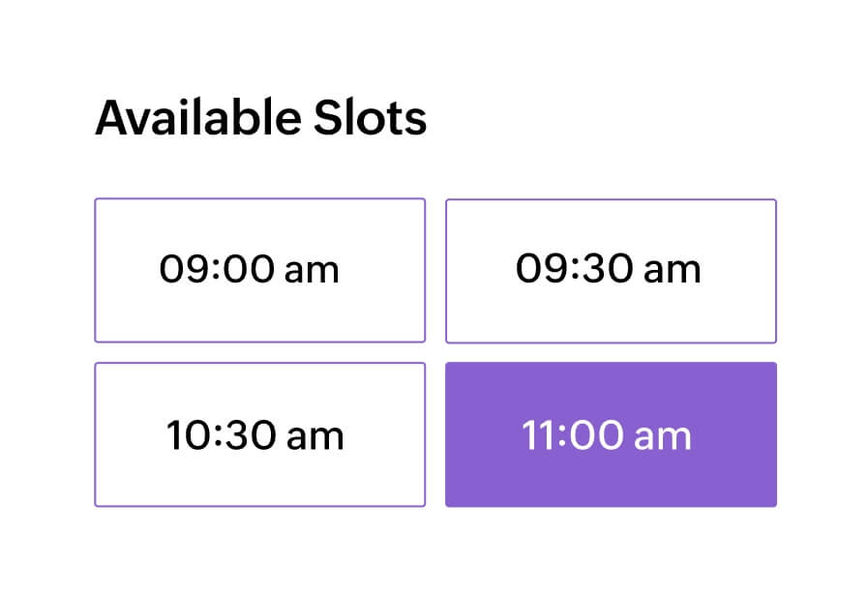The image size is (868, 594).
Task: Click the filled purple slot button
Action: [x=611, y=434]
